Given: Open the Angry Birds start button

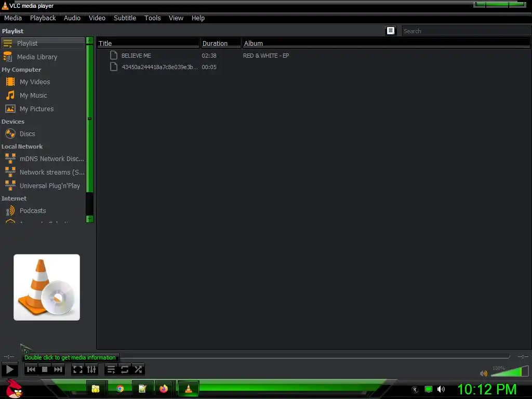Looking at the screenshot, I should coord(14,389).
